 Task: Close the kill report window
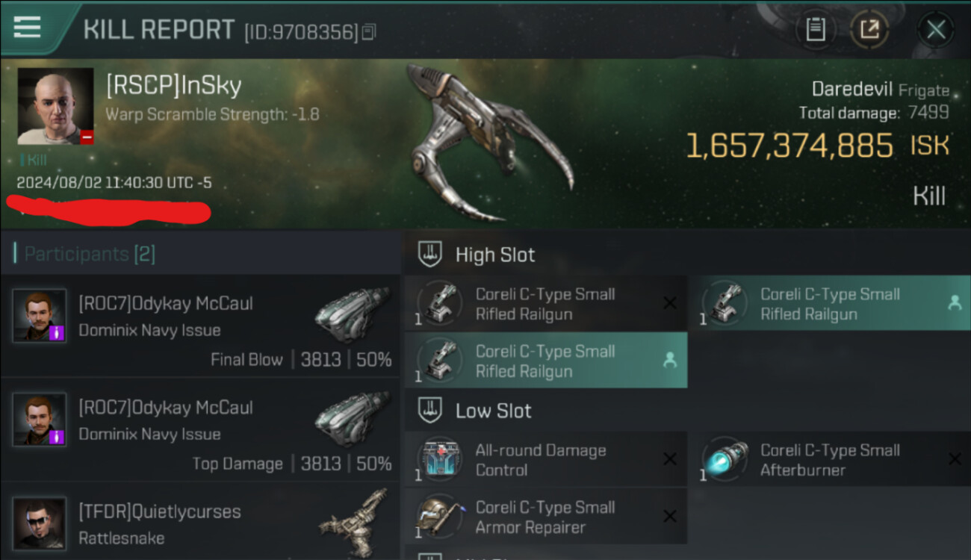(x=935, y=31)
